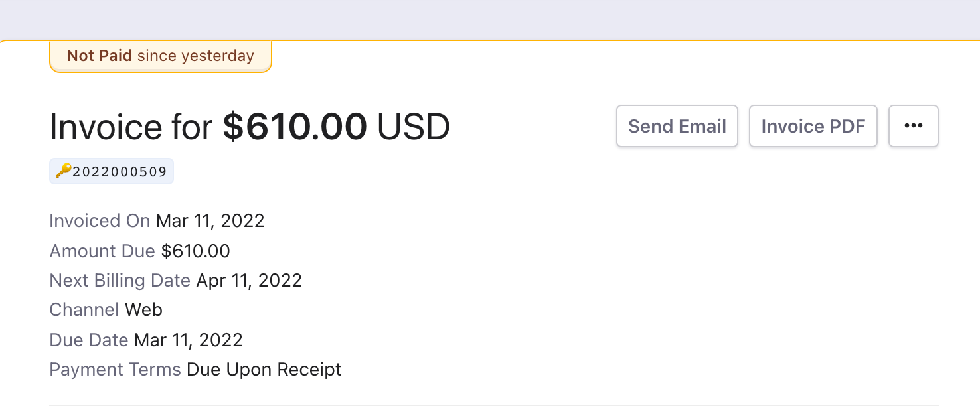980x418 pixels.
Task: Click the Due Date label
Action: (x=88, y=340)
